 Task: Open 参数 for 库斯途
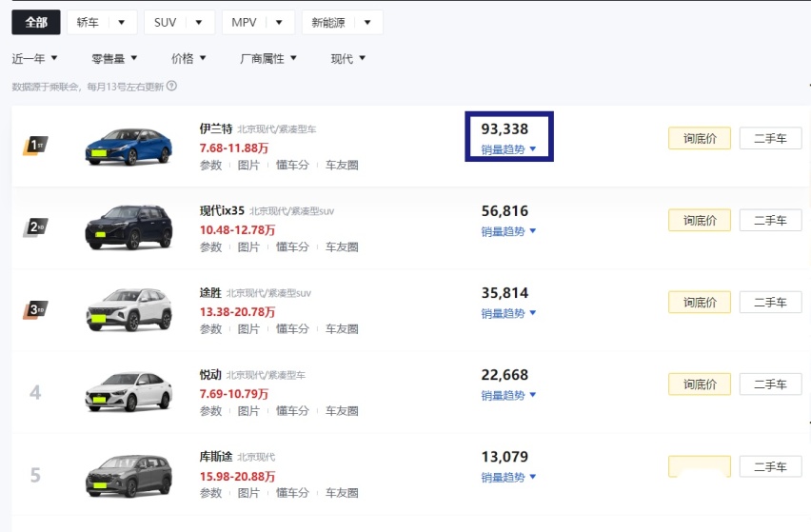click(x=210, y=493)
